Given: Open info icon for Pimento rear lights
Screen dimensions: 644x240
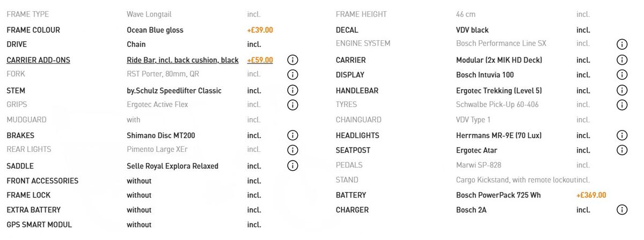Looking at the screenshot, I should (x=292, y=150).
